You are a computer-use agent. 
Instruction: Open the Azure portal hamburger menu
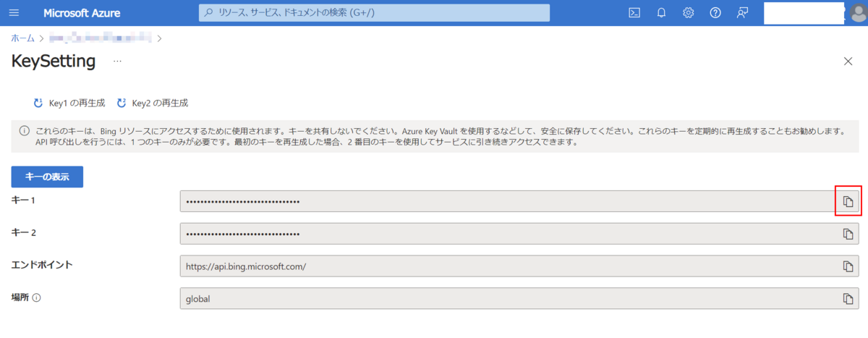point(15,13)
